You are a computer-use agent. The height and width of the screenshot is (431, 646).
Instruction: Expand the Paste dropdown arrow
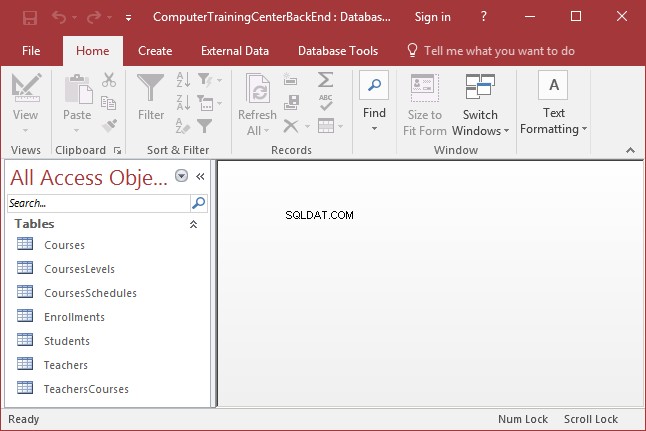(77, 131)
